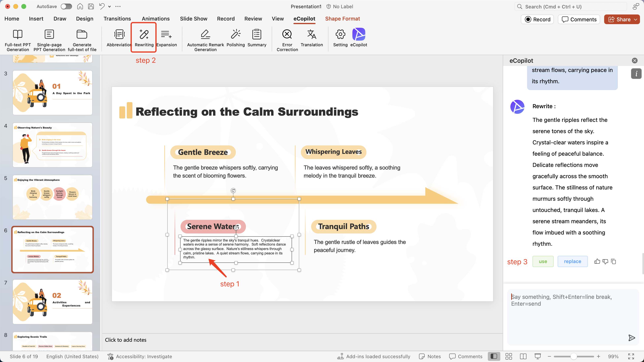Open the undo history dropdown
The width and height of the screenshot is (644, 362).
109,6
